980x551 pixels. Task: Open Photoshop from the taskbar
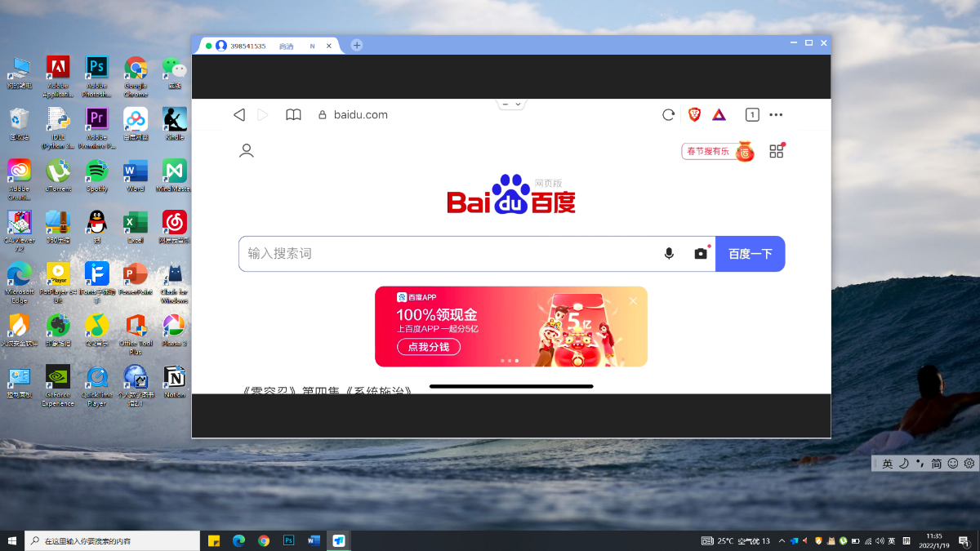(288, 540)
